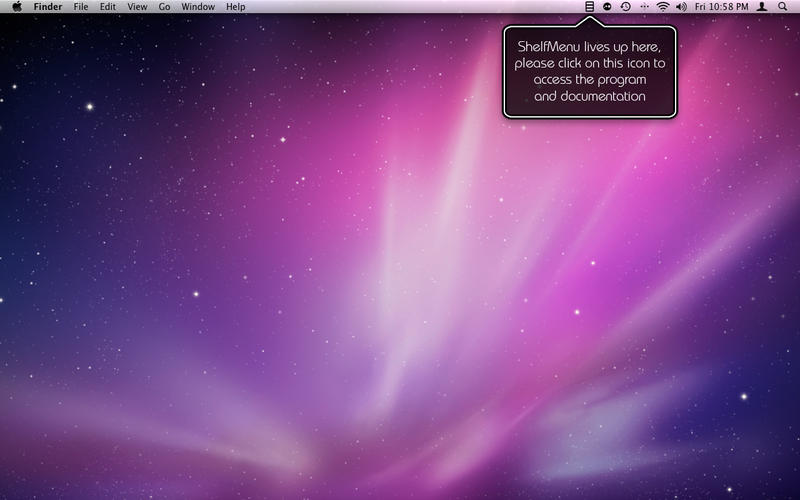Open the volume control in menu bar
Viewport: 800px width, 500px height.
[681, 7]
